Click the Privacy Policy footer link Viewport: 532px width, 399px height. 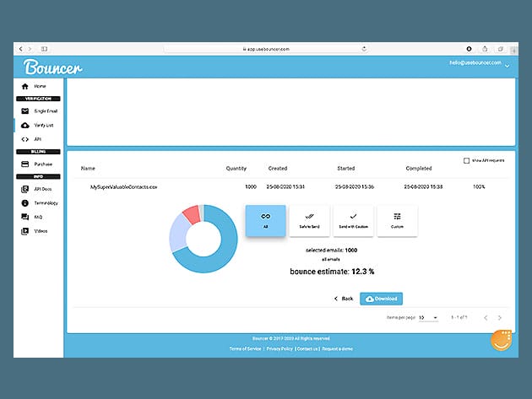point(279,348)
